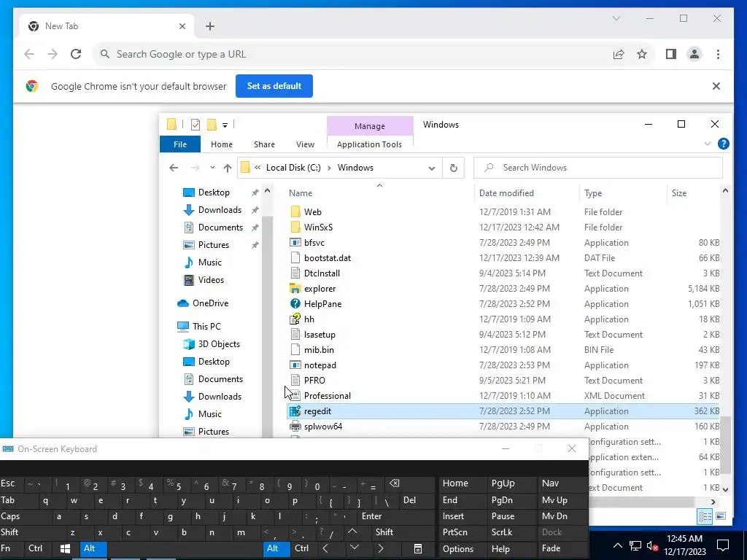
Task: Open a new Chrome tab
Action: [x=210, y=26]
